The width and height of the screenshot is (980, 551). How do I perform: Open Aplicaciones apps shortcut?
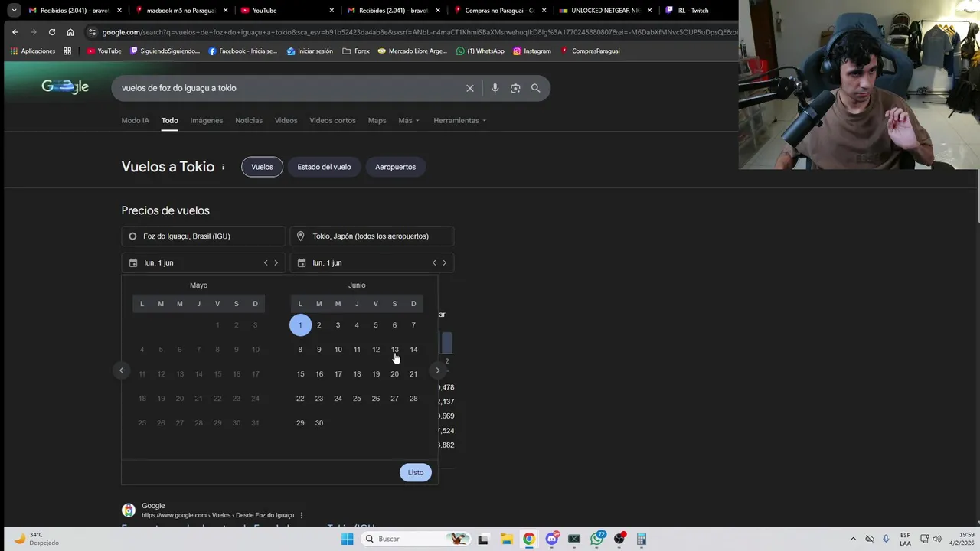tap(33, 51)
